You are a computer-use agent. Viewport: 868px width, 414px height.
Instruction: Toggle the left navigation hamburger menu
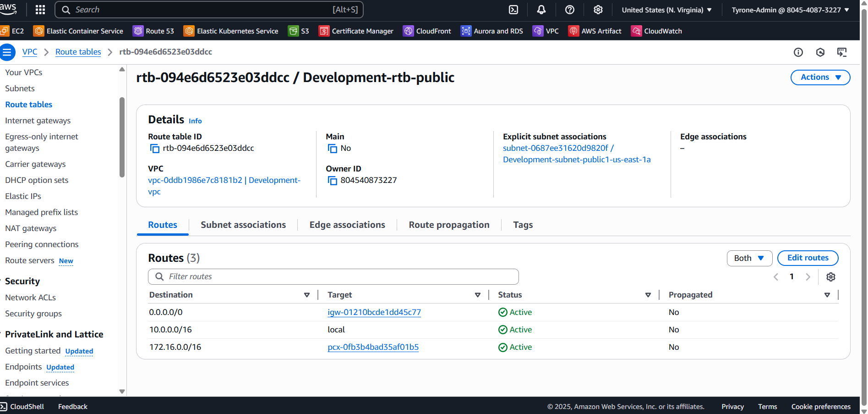[x=7, y=52]
